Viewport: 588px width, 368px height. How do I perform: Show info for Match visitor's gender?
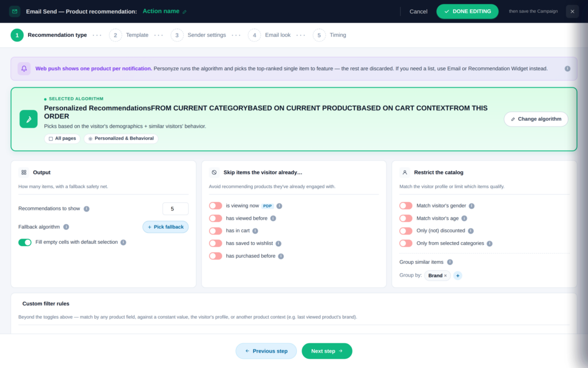[472, 206]
